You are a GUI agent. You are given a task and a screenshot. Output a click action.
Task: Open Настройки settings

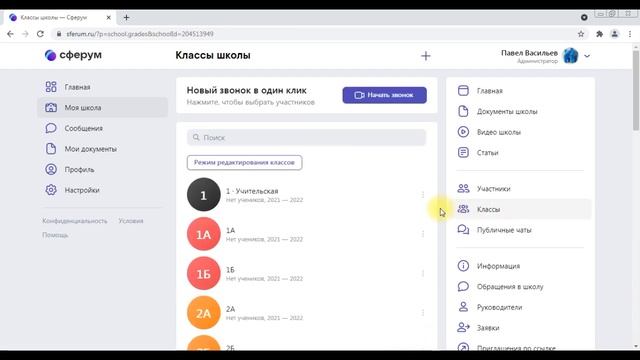[x=72, y=190]
